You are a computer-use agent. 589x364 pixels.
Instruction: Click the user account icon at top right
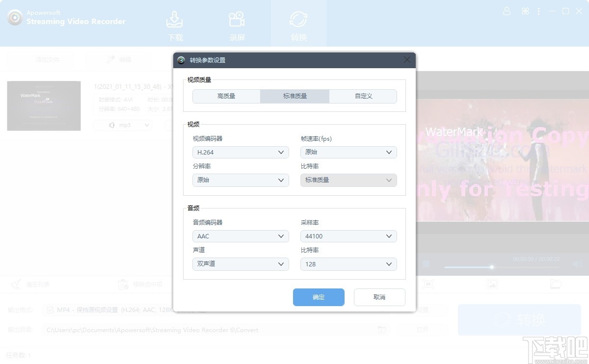pyautogui.click(x=507, y=11)
